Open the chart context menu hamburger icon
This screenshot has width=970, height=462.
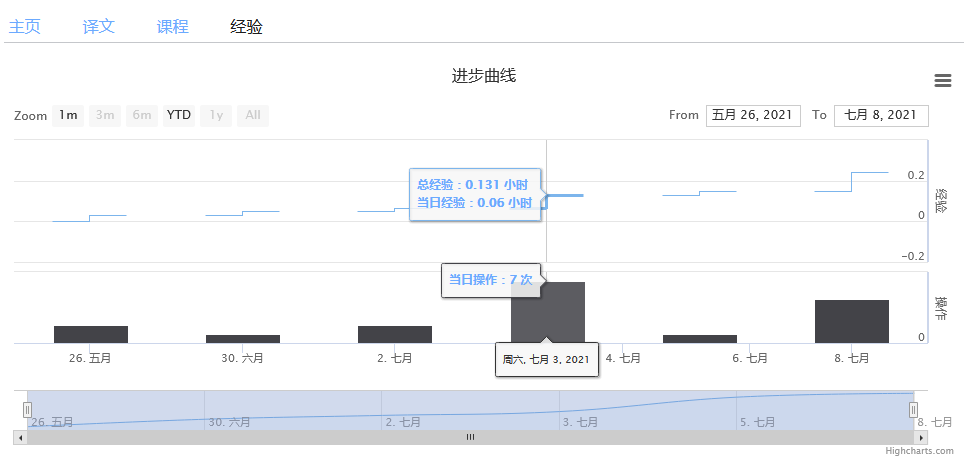942,80
